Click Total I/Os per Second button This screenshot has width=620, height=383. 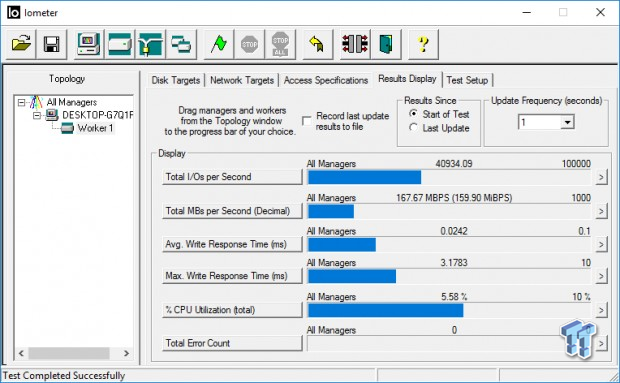tap(232, 177)
